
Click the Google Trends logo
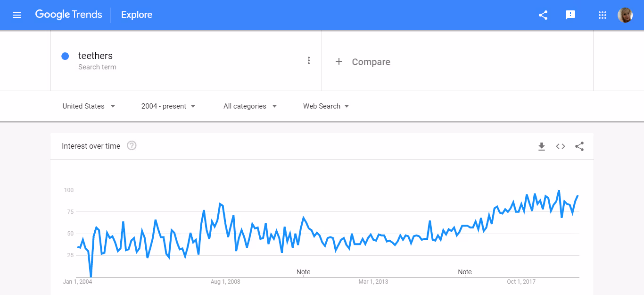tap(68, 15)
